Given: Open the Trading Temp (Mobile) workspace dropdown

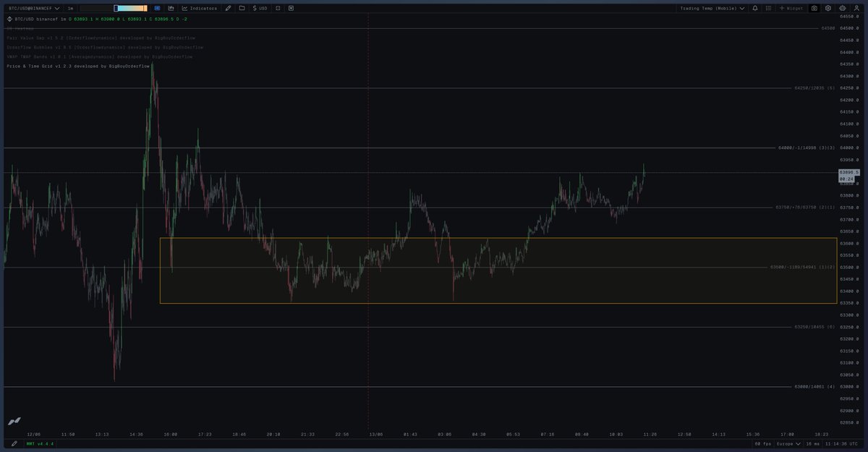Looking at the screenshot, I should pyautogui.click(x=712, y=8).
